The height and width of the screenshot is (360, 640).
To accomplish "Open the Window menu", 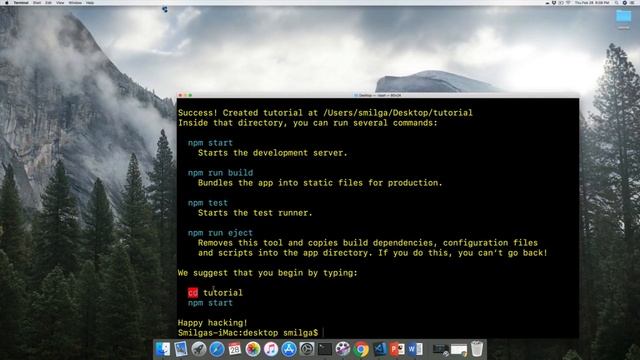I will click(75, 2).
